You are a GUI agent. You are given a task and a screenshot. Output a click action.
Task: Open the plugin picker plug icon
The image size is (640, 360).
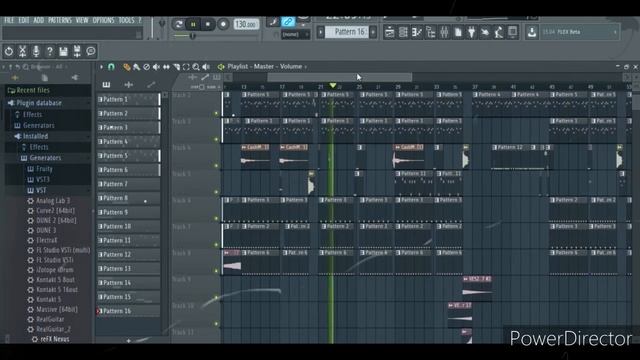471,32
